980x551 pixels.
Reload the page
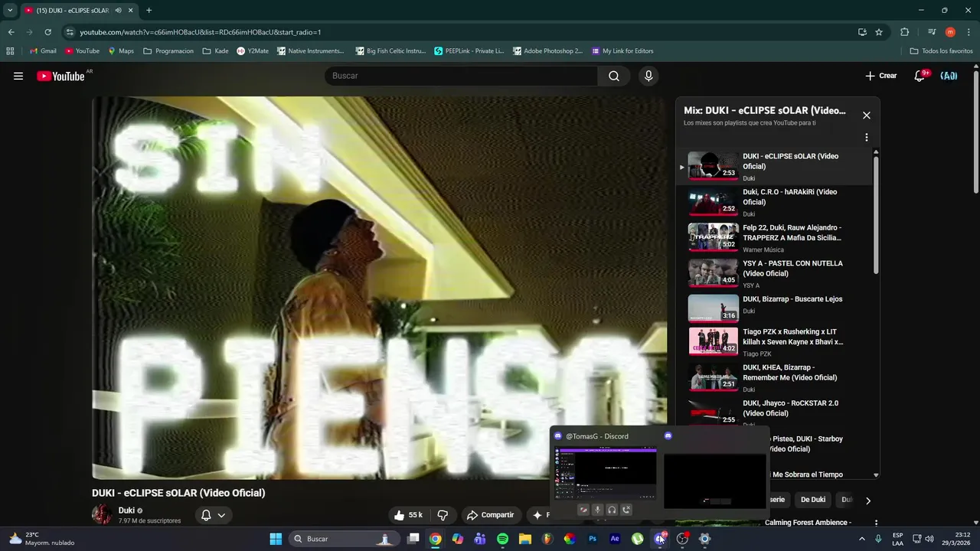coord(47,32)
